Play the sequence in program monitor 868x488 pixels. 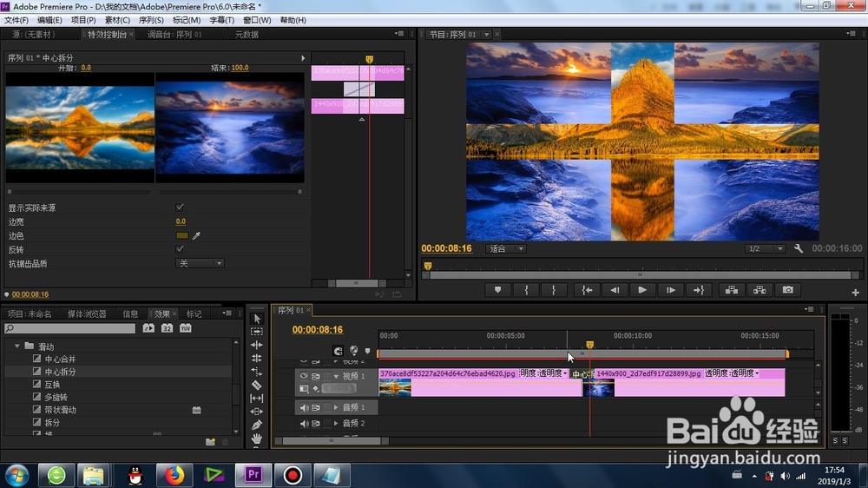click(x=642, y=290)
